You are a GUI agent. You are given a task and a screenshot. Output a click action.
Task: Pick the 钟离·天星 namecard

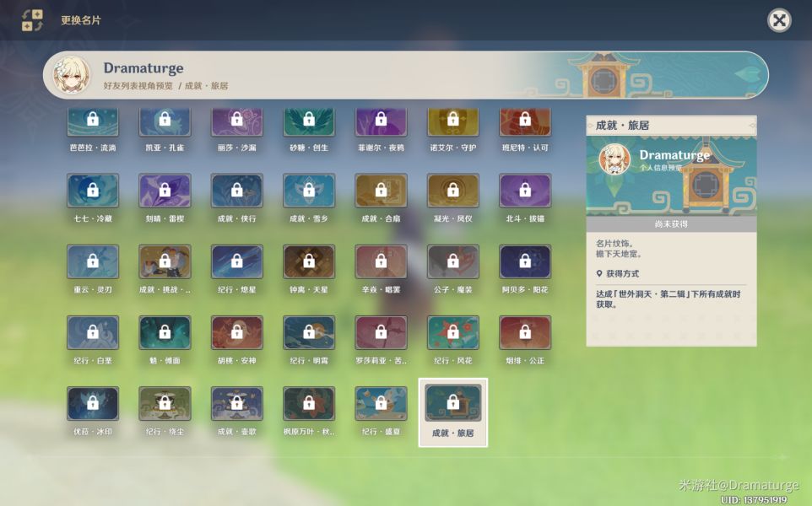pyautogui.click(x=309, y=261)
